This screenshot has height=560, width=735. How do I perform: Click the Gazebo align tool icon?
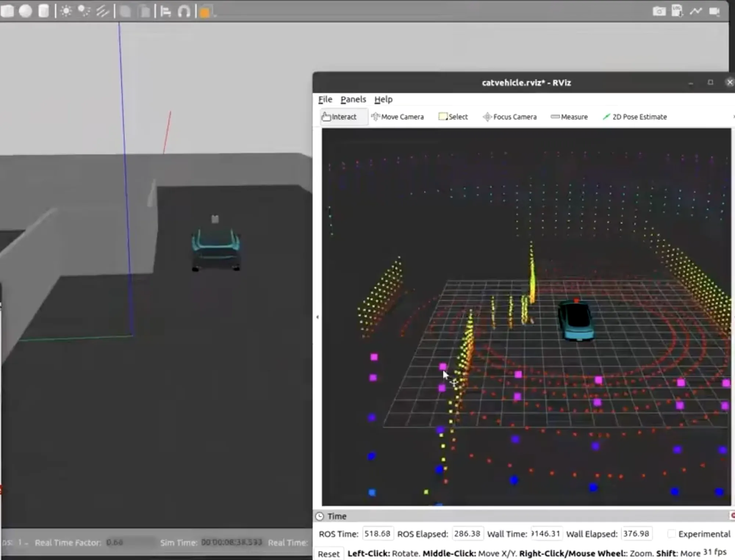coord(166,12)
